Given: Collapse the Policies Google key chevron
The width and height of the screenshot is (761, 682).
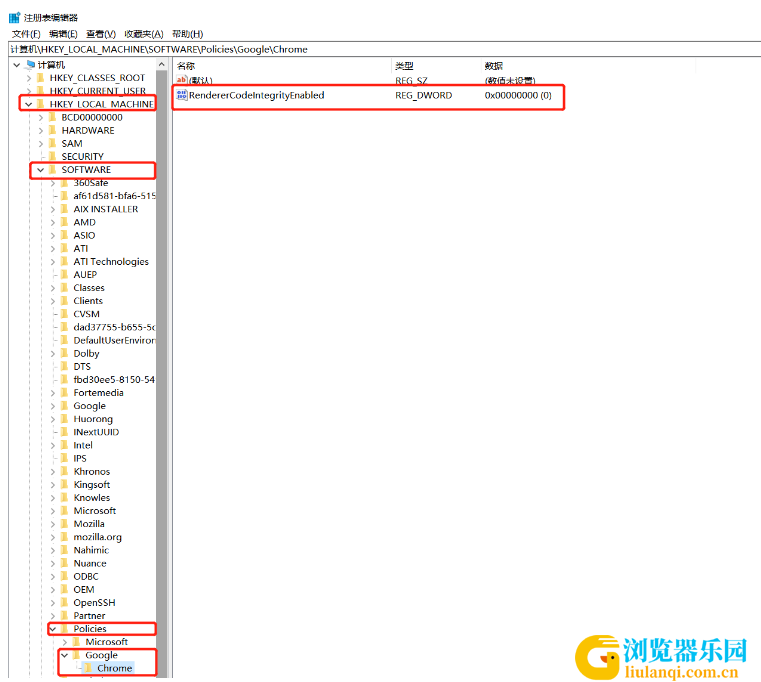Looking at the screenshot, I should click(65, 655).
